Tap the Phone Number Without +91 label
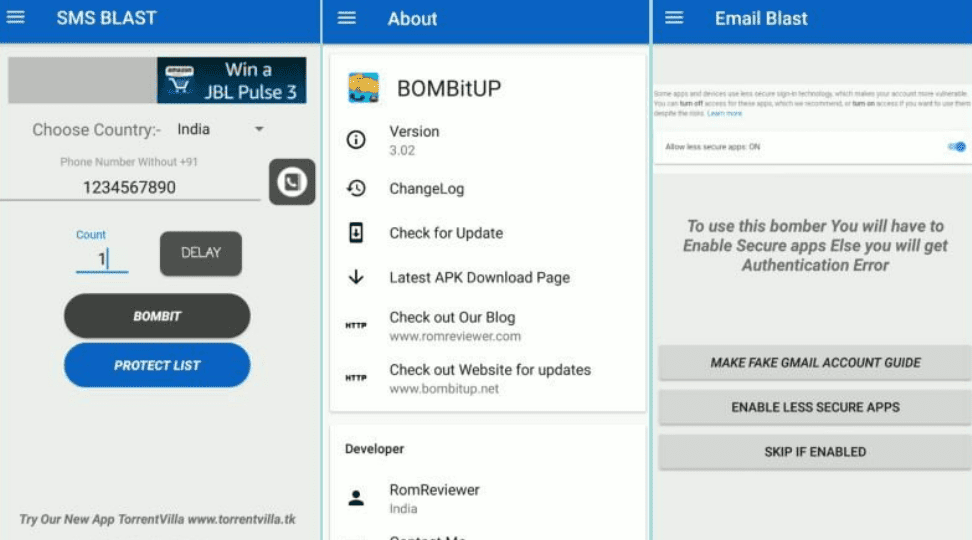Screen dimensions: 972x540 (x=129, y=162)
